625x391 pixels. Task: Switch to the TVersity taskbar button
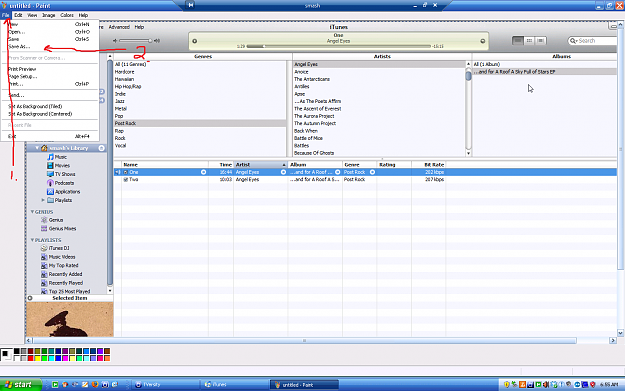(165, 385)
